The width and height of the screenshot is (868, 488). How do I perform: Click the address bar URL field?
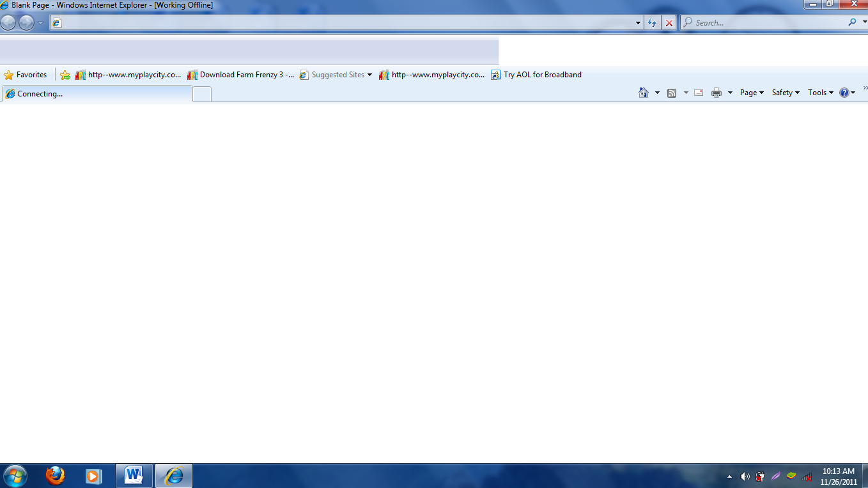tap(346, 23)
